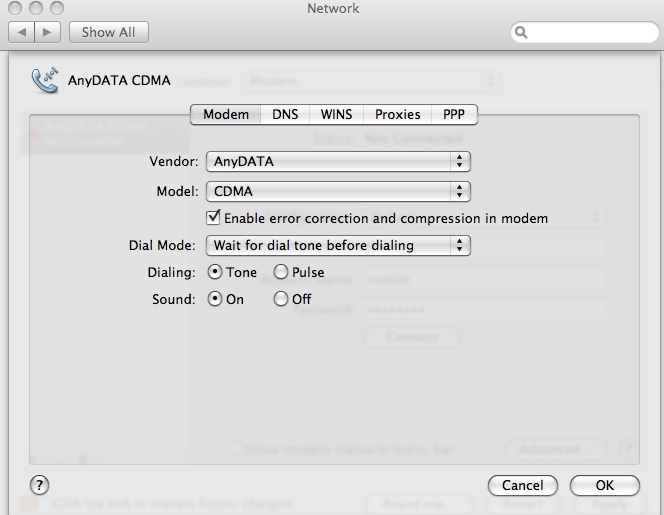Uncheck Enable error correction and compression
This screenshot has height=515, width=664.
[213, 217]
